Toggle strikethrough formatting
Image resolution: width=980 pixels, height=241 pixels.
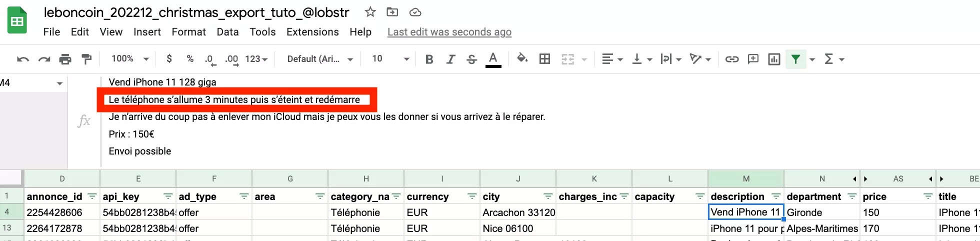(x=471, y=59)
